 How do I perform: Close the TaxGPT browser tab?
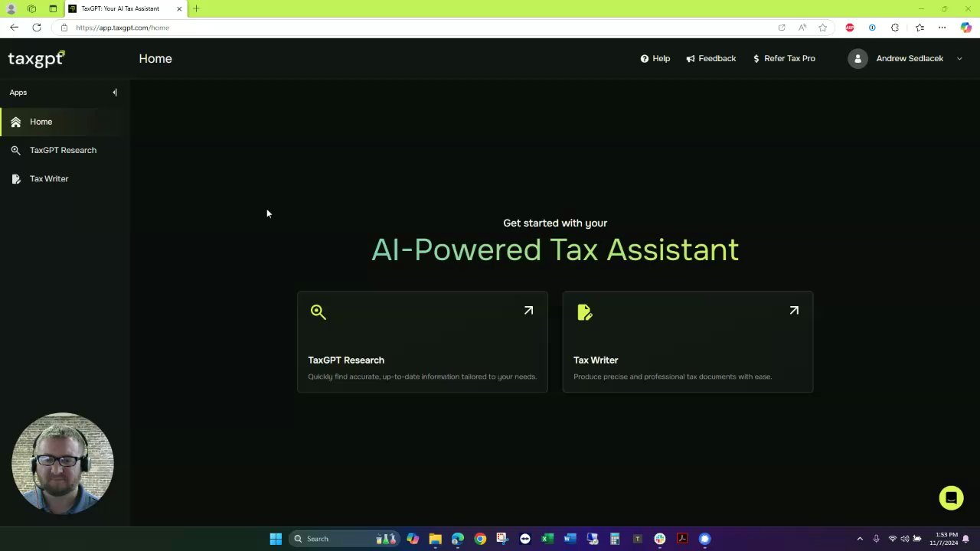179,8
